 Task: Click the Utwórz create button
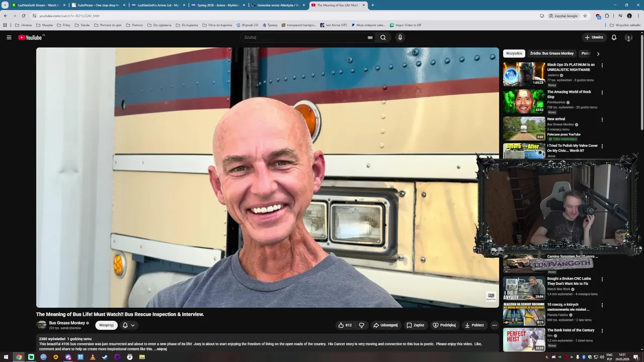pos(594,37)
